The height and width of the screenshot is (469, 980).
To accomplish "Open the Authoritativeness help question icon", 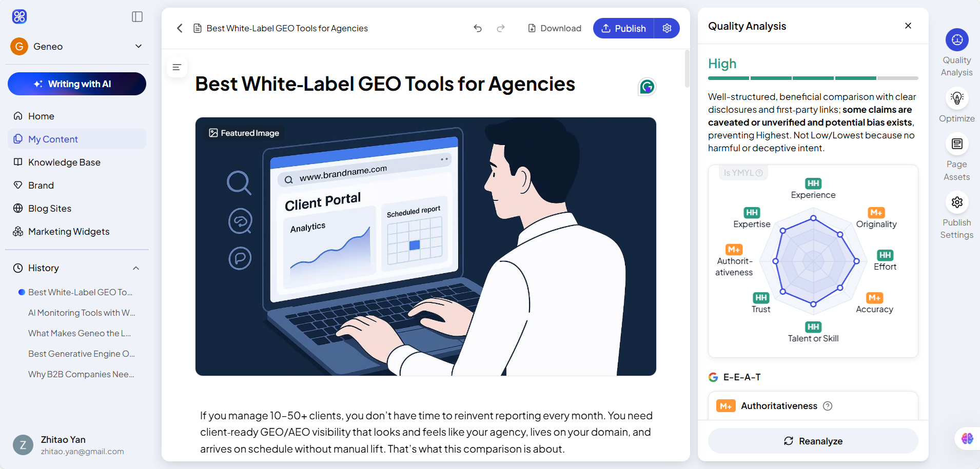I will (828, 406).
